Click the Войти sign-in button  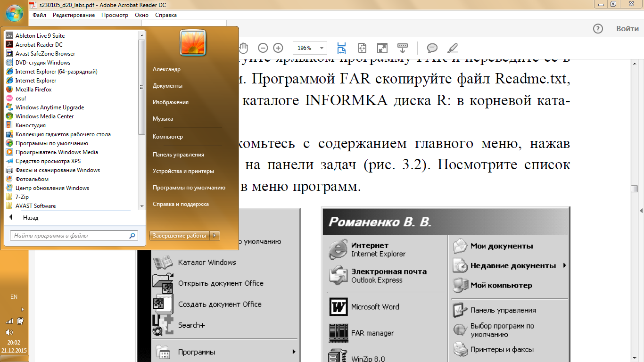pos(627,29)
